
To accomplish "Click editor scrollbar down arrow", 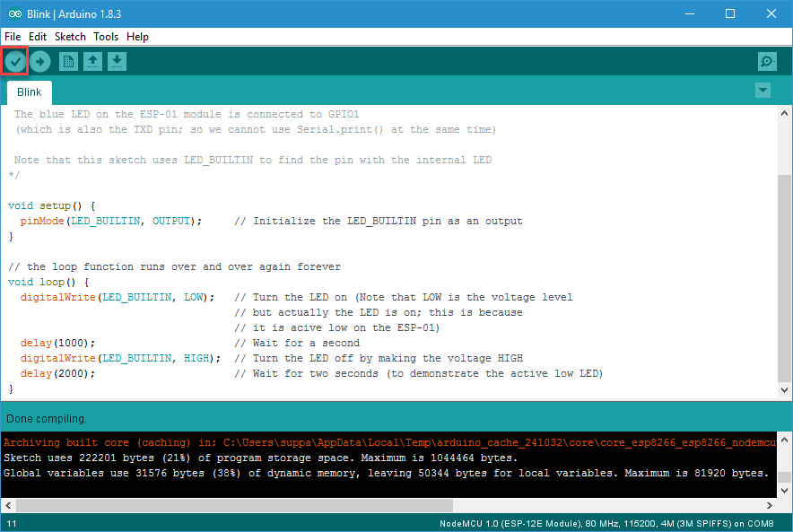I will click(784, 390).
